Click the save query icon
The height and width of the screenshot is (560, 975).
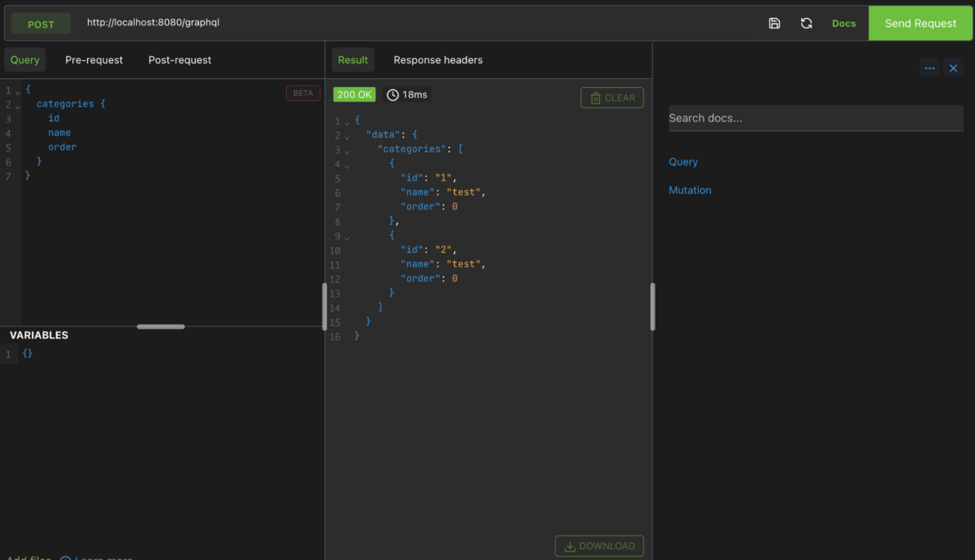click(x=774, y=23)
